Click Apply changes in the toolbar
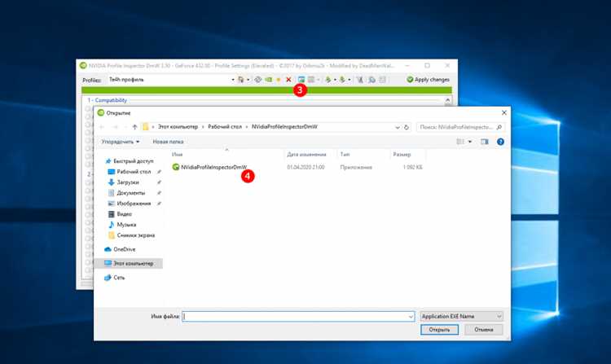The image size is (611, 364). coord(429,80)
